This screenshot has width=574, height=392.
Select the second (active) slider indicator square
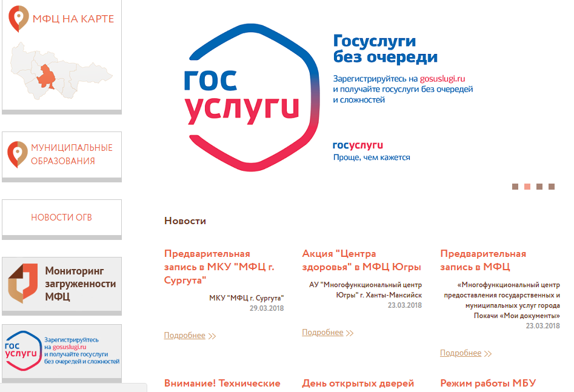tap(527, 187)
